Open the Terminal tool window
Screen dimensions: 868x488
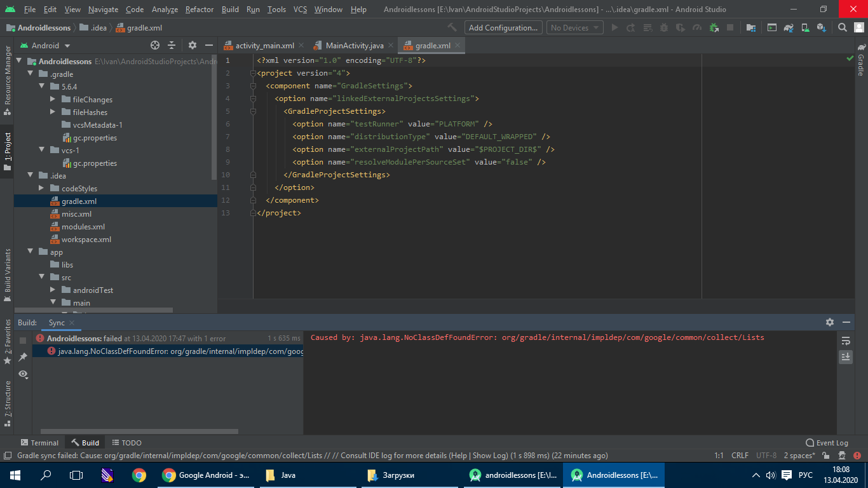point(39,443)
